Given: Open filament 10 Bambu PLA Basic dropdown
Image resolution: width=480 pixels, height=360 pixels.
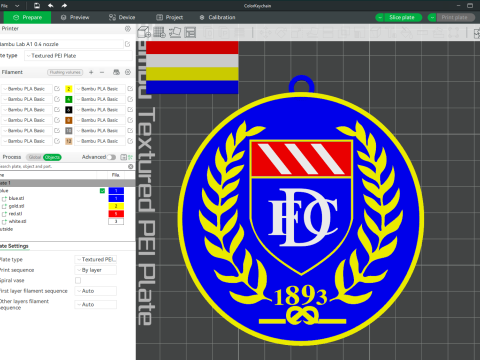Looking at the screenshot, I should coord(99,131).
